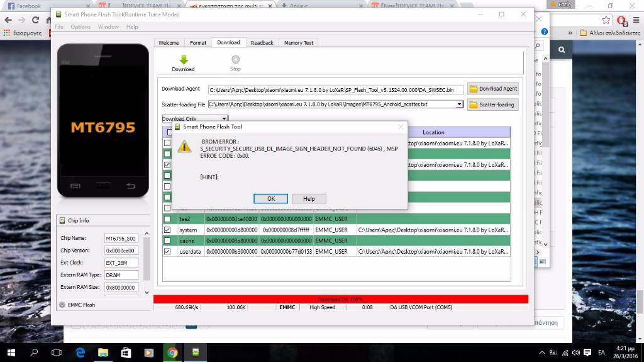Click the white magnifier search icon on the webpage
The image size is (644, 362).
point(562,50)
